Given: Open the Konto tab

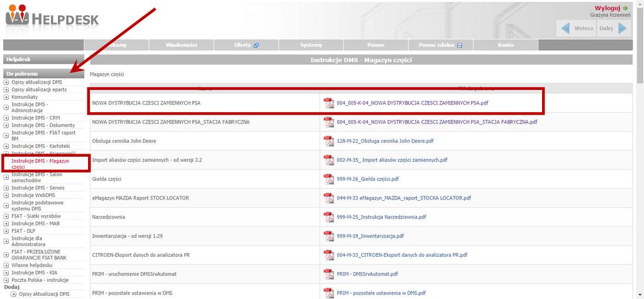Looking at the screenshot, I should [506, 45].
